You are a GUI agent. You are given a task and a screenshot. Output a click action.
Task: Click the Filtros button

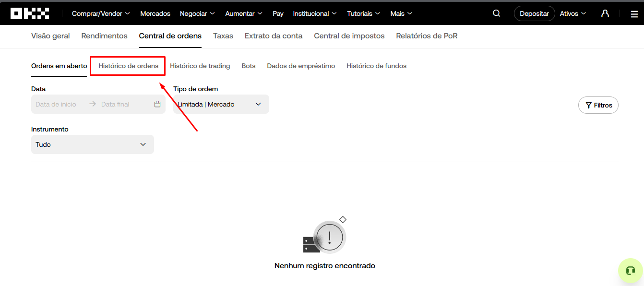coord(598,105)
